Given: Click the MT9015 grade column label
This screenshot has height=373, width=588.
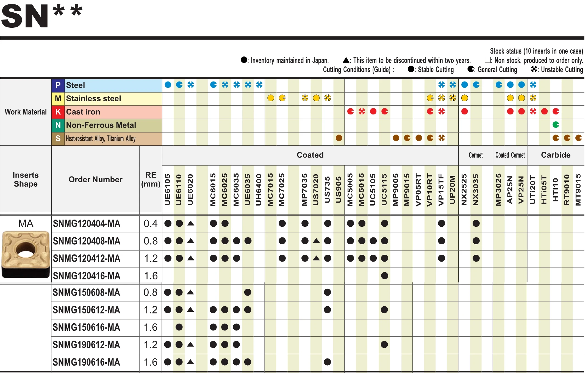Looking at the screenshot, I should 578,190.
